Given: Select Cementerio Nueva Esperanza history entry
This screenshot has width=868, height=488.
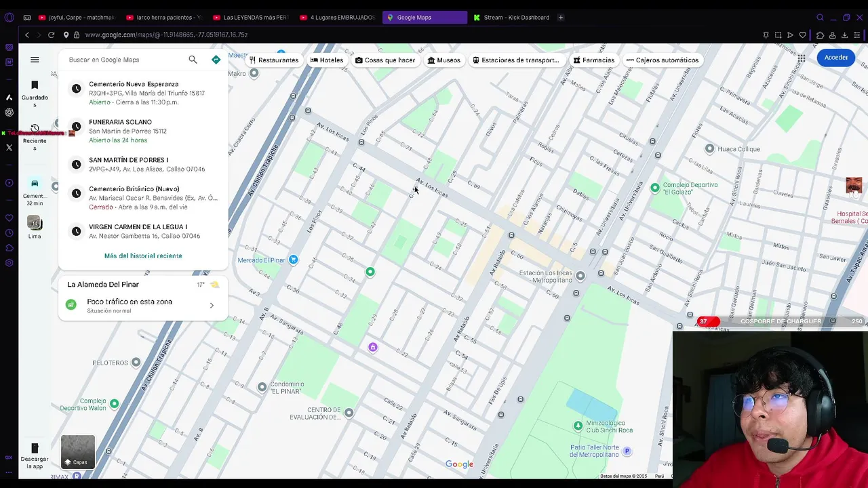Looking at the screenshot, I should (x=143, y=93).
